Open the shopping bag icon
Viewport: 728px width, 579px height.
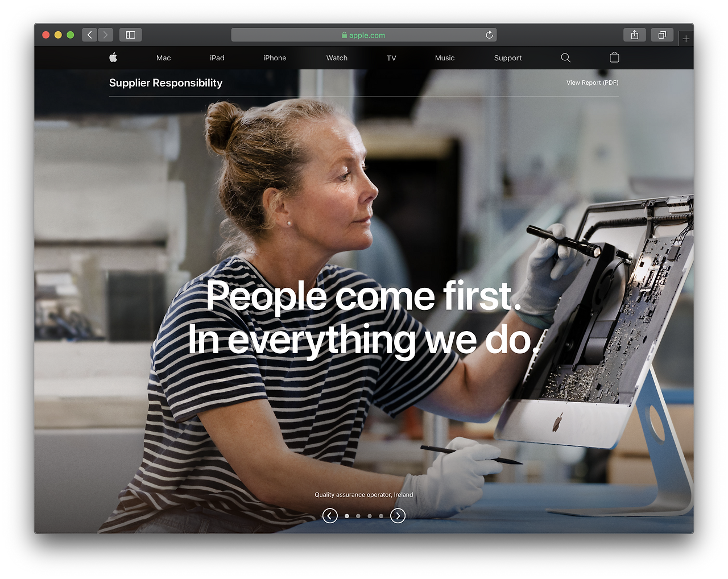[x=614, y=57]
